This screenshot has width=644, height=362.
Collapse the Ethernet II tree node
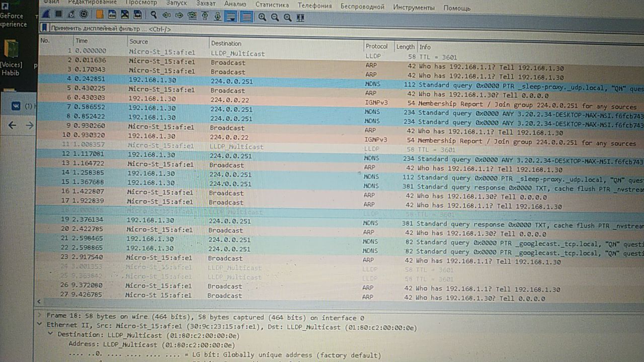tap(40, 325)
